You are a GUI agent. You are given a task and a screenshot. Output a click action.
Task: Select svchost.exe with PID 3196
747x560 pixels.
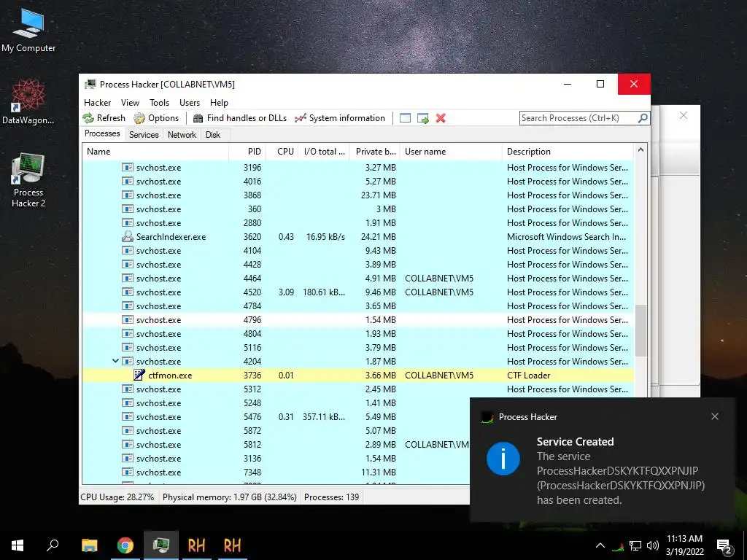358,168
